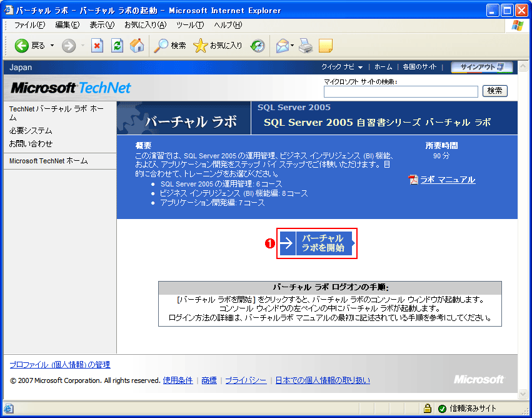Click the Print icon
Screen dimensions: 532x418
click(x=305, y=46)
